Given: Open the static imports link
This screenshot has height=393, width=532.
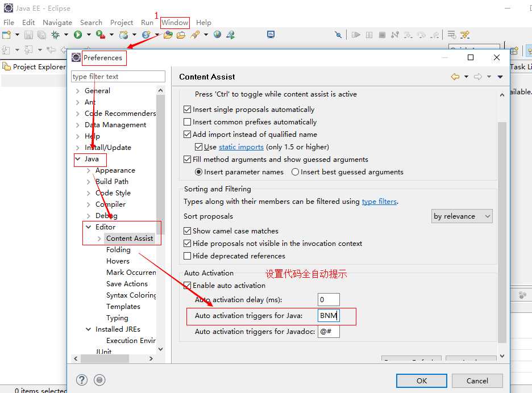Looking at the screenshot, I should point(241,147).
